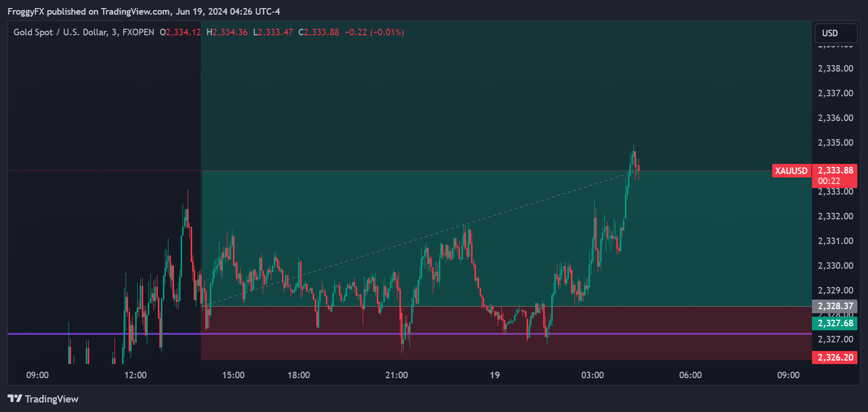868x412 pixels.
Task: Click the 18:00 time axis label
Action: [x=299, y=375]
